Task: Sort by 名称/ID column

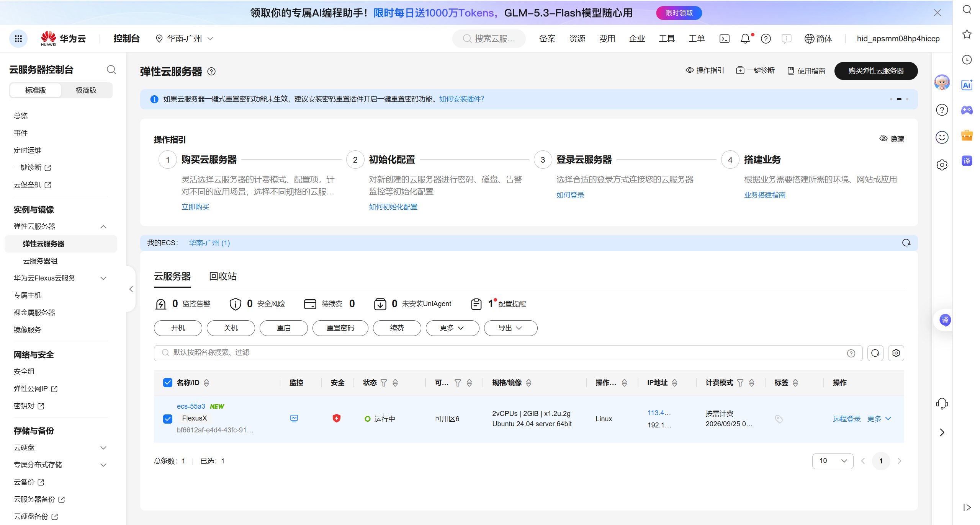Action: [206, 383]
